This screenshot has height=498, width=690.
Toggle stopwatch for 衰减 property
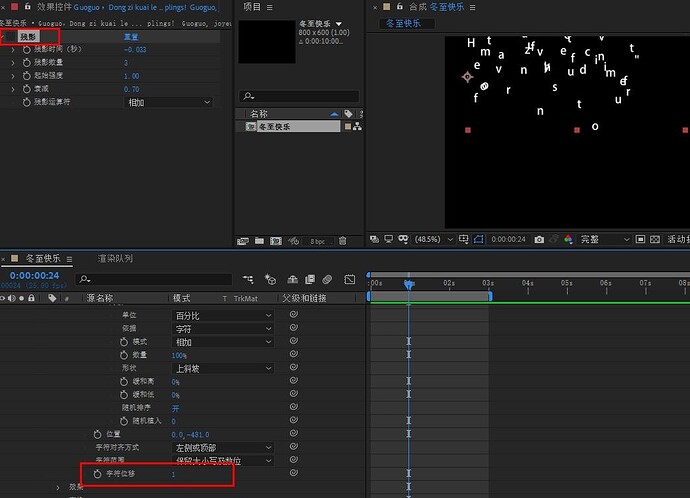26,89
